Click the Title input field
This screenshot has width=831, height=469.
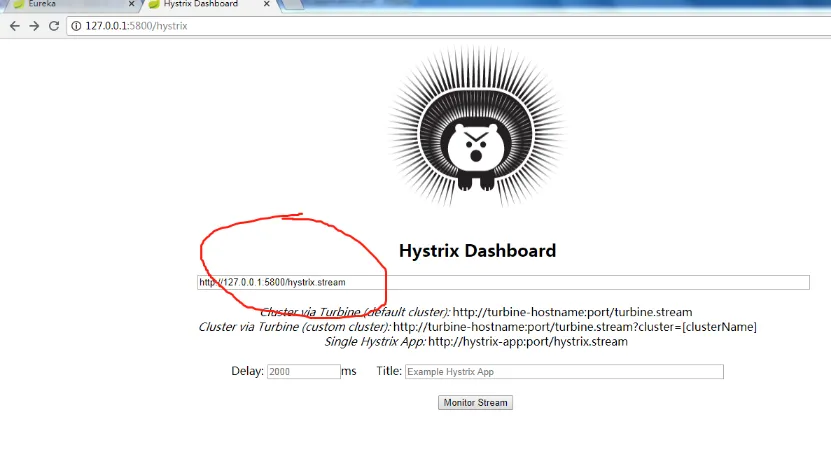point(564,371)
